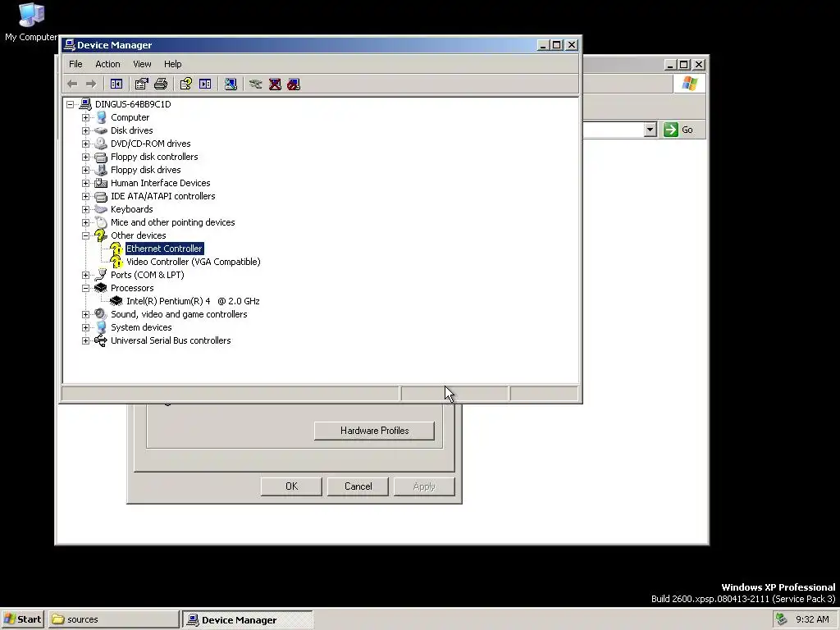
Task: Click the DVD/CD-ROM drives disc icon
Action: click(101, 144)
